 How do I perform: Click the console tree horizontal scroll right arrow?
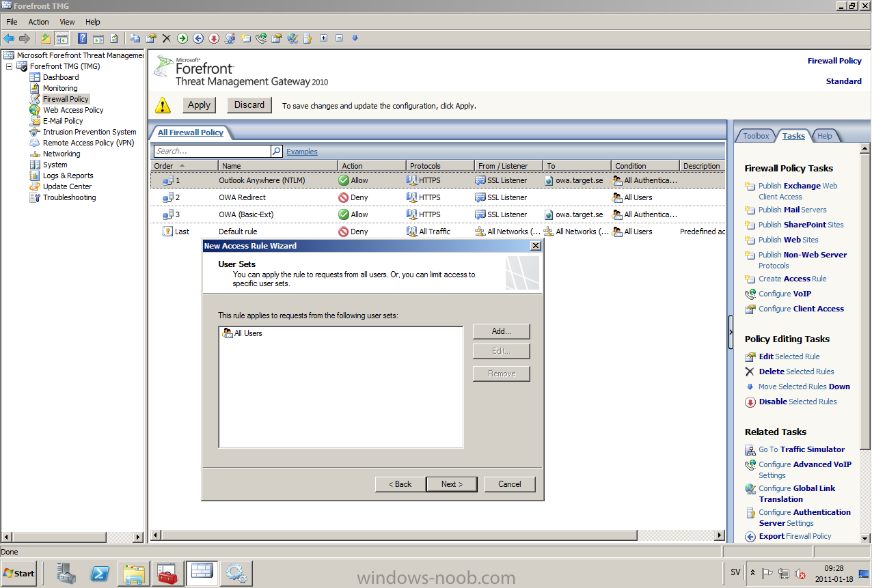click(x=138, y=537)
